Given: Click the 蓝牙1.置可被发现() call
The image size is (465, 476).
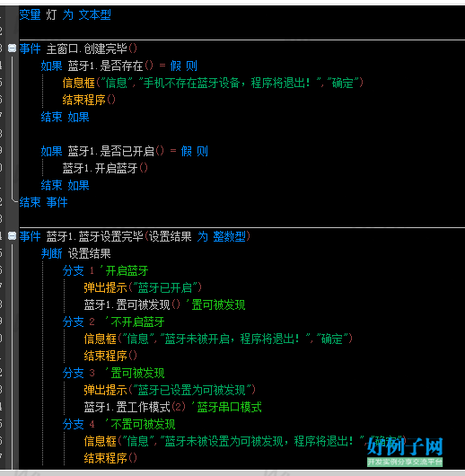Looking at the screenshot, I should [132, 304].
